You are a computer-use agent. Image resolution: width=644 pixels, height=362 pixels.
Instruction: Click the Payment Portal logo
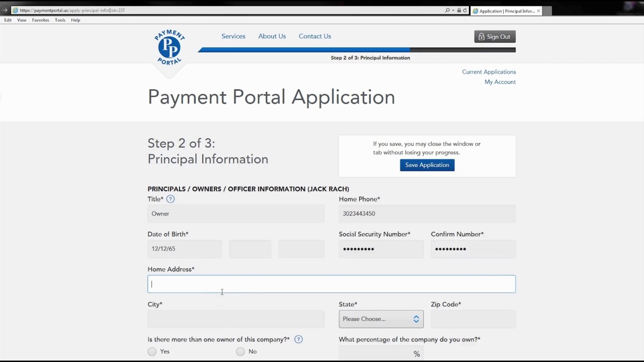[x=170, y=48]
